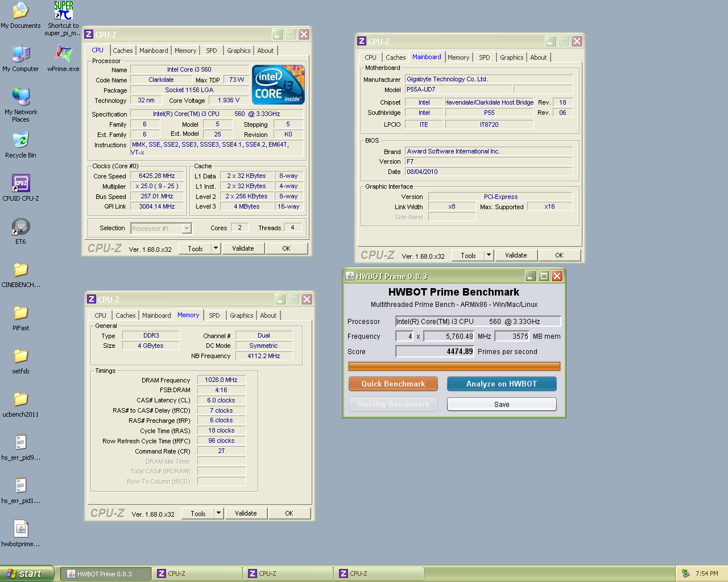
Task: Click DRAM Frequency value 1028.0 MHz
Action: pos(221,380)
